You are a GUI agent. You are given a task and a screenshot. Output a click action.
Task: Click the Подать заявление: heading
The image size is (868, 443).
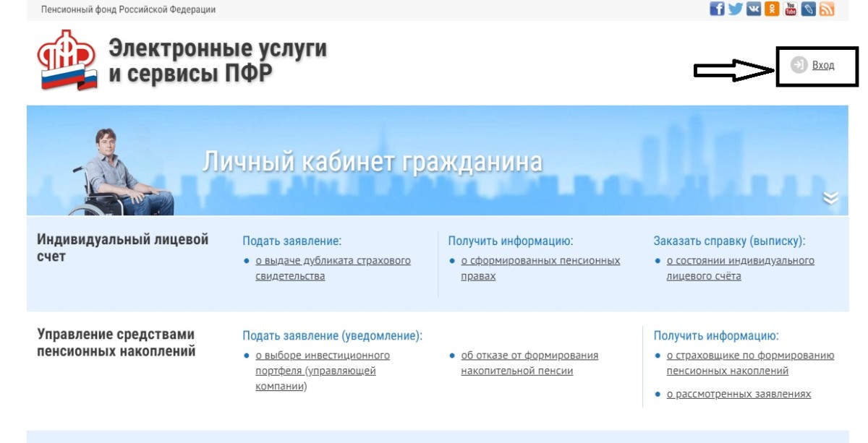click(x=292, y=241)
